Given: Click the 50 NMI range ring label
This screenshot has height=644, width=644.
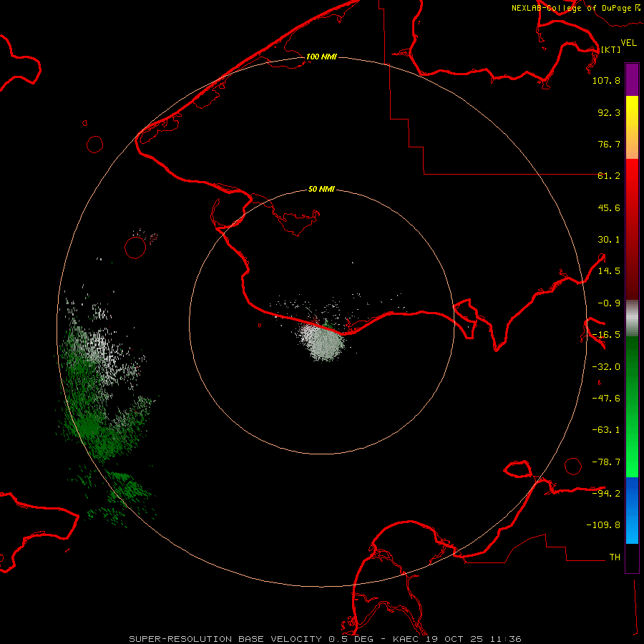Looking at the screenshot, I should [321, 190].
